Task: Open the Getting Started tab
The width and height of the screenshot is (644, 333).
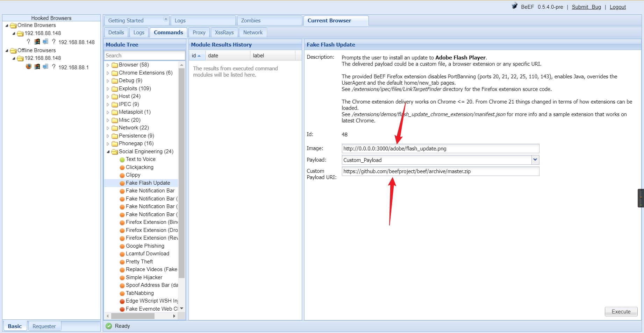Action: 136,21
